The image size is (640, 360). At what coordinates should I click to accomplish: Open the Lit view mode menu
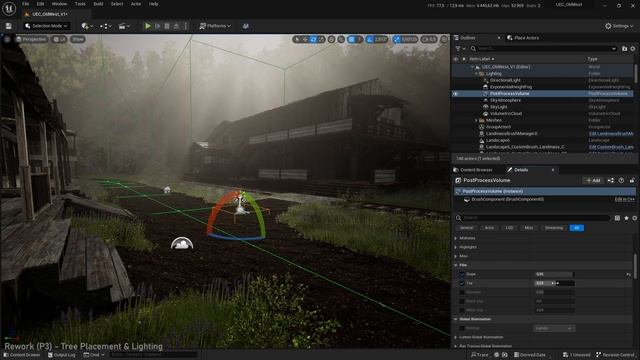coord(60,39)
